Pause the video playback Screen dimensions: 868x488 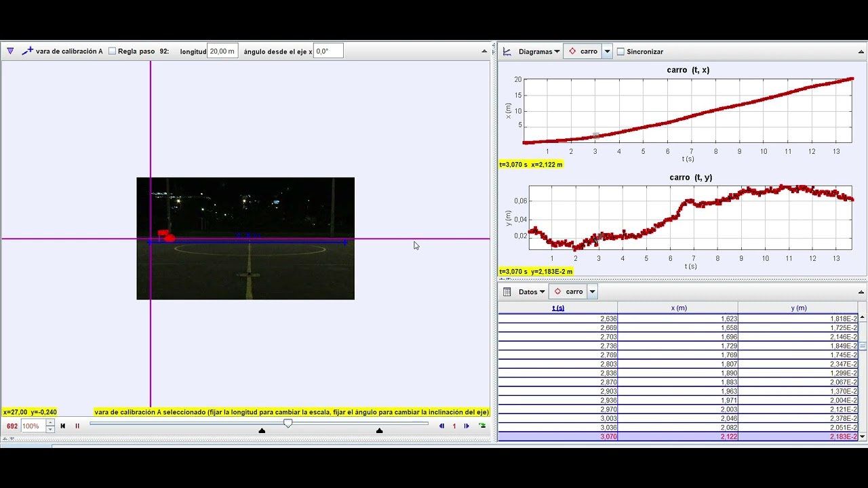(x=77, y=426)
